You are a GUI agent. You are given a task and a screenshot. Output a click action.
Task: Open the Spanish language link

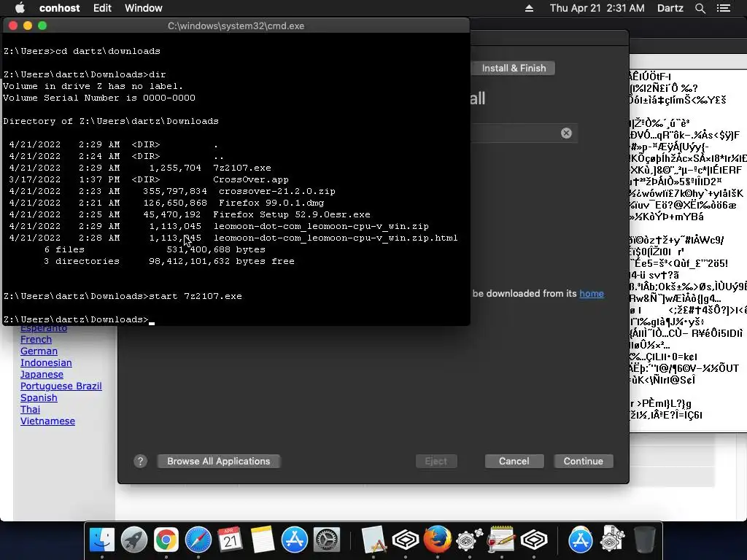pos(39,397)
